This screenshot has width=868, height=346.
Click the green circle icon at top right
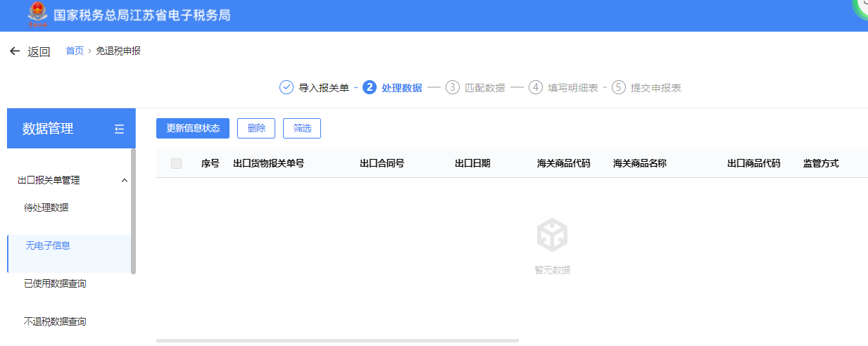point(862,7)
